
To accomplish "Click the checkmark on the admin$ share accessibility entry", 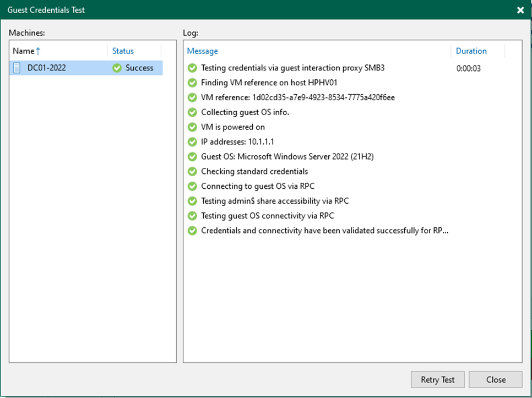I will [x=192, y=201].
